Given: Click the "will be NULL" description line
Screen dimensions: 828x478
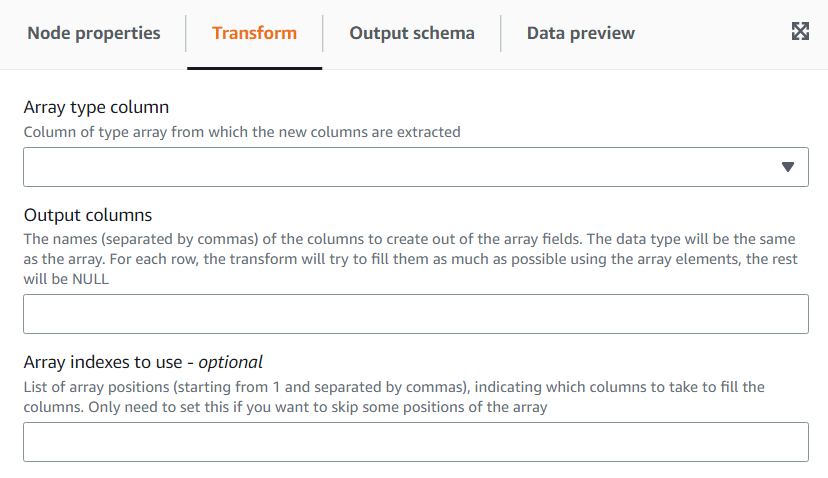Looking at the screenshot, I should click(x=65, y=280).
